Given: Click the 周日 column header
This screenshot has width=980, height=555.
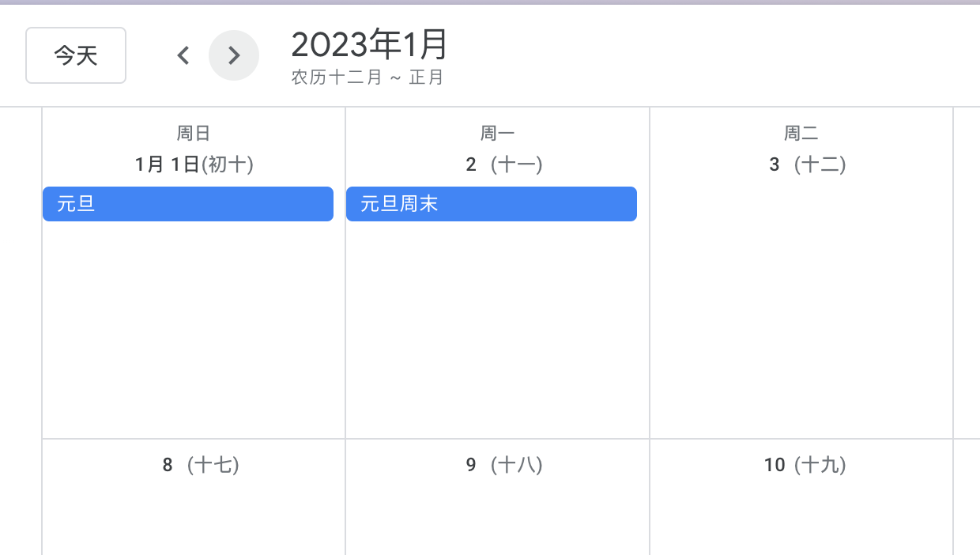Looking at the screenshot, I should pos(194,134).
